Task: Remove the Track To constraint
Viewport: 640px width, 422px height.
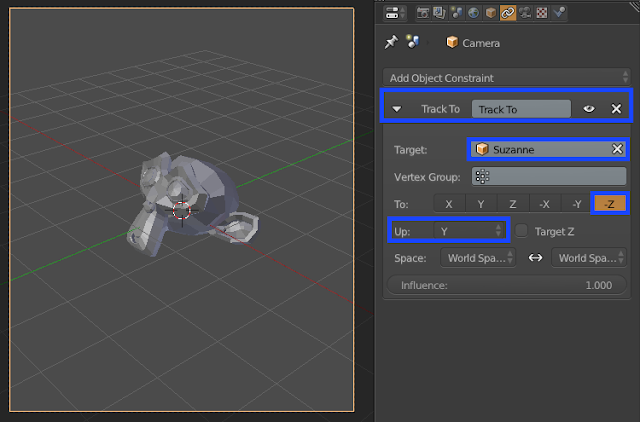Action: tap(616, 109)
